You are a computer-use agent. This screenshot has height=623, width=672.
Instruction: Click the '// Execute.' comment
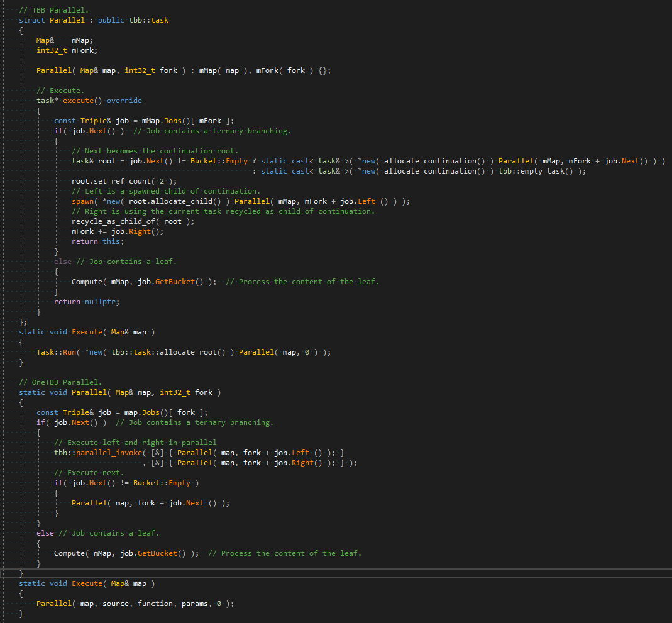click(60, 91)
